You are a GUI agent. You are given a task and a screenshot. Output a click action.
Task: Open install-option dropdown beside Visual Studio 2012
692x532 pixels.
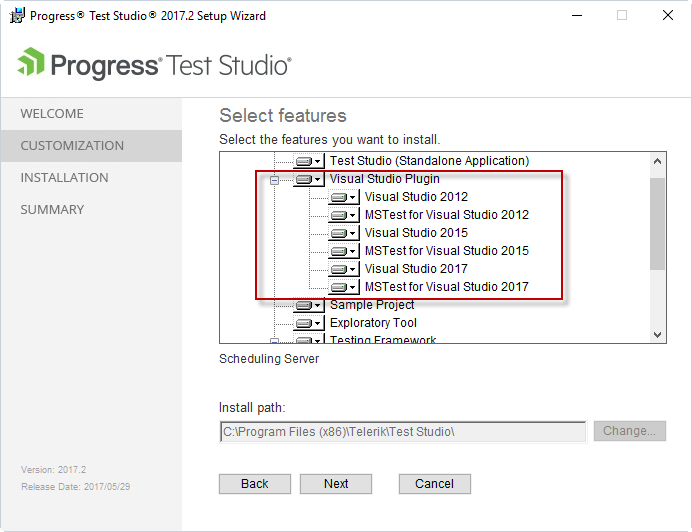point(343,197)
